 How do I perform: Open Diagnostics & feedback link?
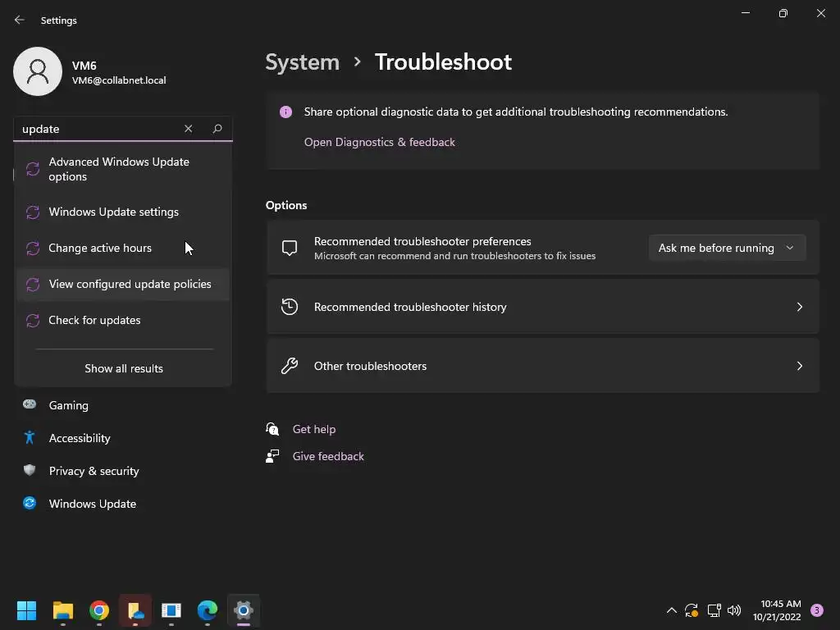click(x=379, y=142)
